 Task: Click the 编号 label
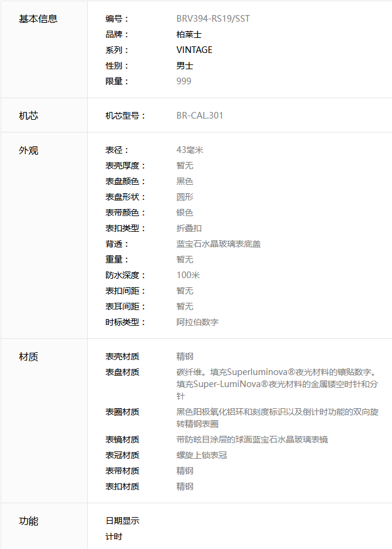click(x=117, y=19)
